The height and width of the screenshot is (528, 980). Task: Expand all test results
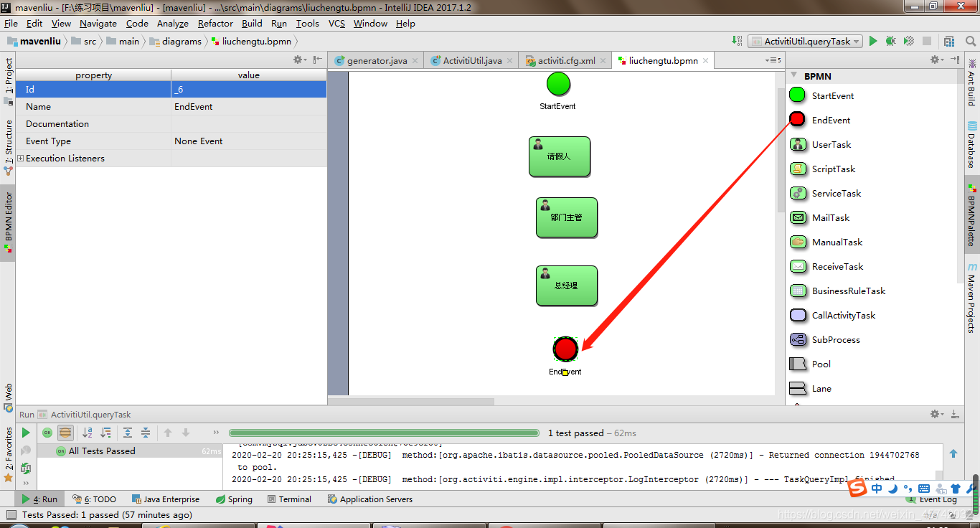pos(127,433)
